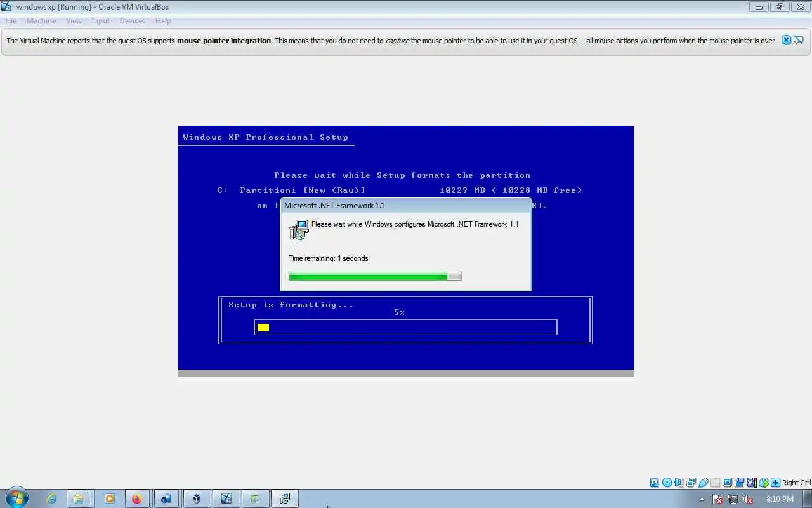Click the yellow XP formatting progress bar
This screenshot has width=812, height=508.
(405, 328)
